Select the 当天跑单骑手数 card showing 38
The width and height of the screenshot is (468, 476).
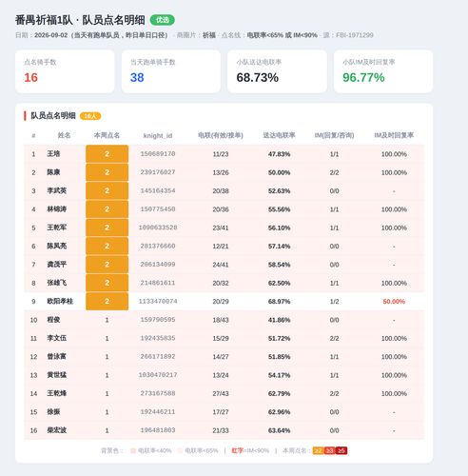(x=171, y=71)
